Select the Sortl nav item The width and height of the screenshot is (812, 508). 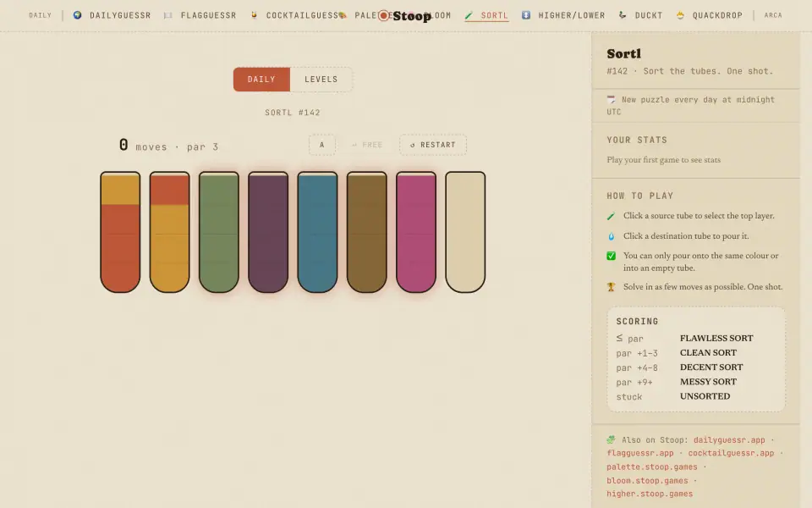point(487,15)
